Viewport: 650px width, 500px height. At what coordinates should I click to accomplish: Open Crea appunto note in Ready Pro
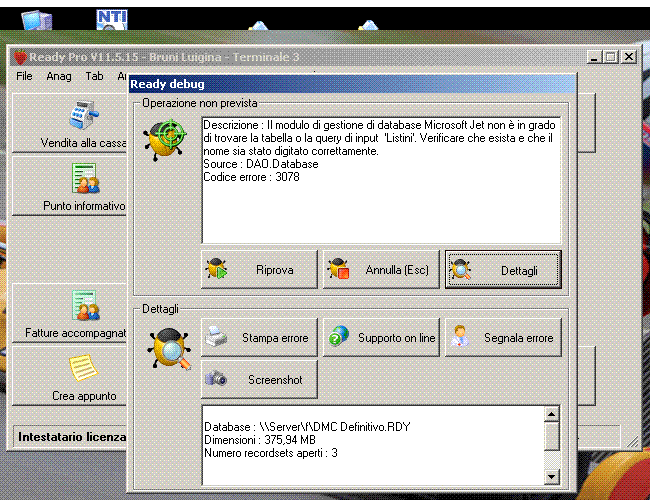pyautogui.click(x=70, y=376)
